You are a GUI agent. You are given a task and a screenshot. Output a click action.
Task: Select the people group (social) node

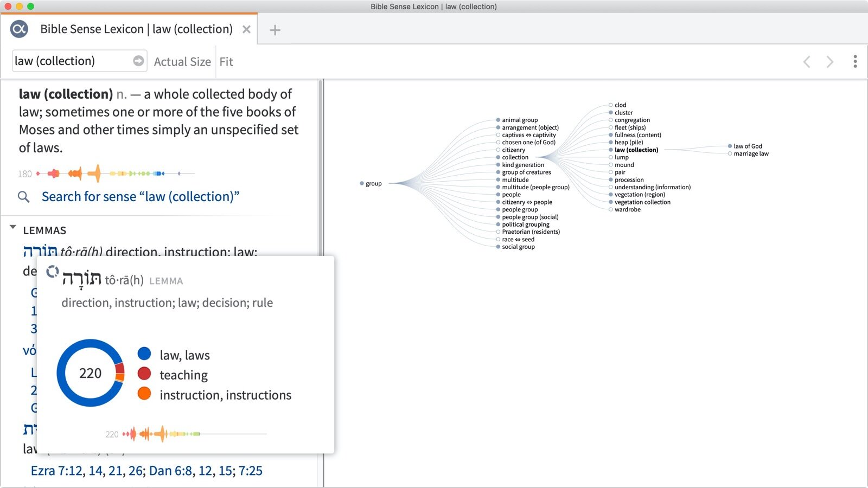coord(527,217)
